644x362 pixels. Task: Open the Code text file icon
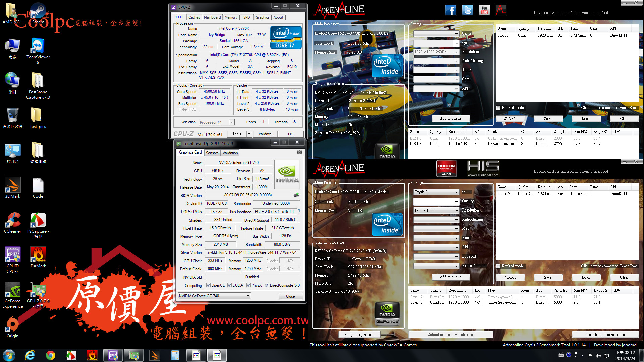[38, 188]
